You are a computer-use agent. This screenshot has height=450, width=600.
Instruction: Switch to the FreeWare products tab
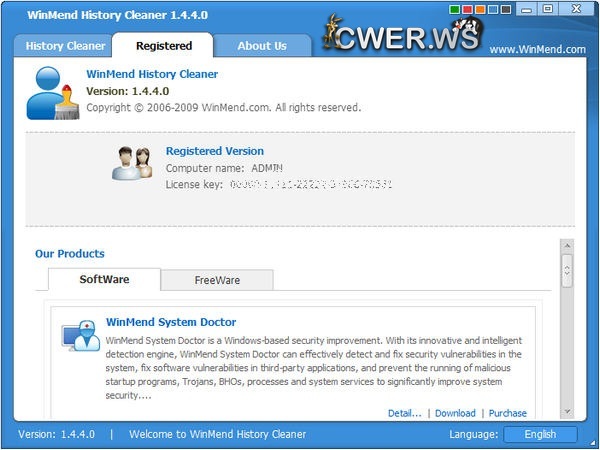click(x=217, y=280)
